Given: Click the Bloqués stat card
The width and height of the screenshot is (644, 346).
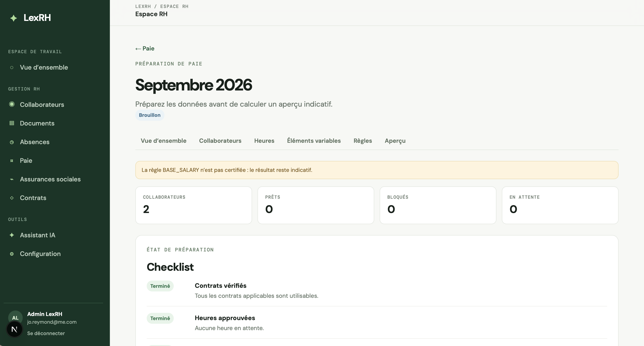Looking at the screenshot, I should click(x=438, y=205).
